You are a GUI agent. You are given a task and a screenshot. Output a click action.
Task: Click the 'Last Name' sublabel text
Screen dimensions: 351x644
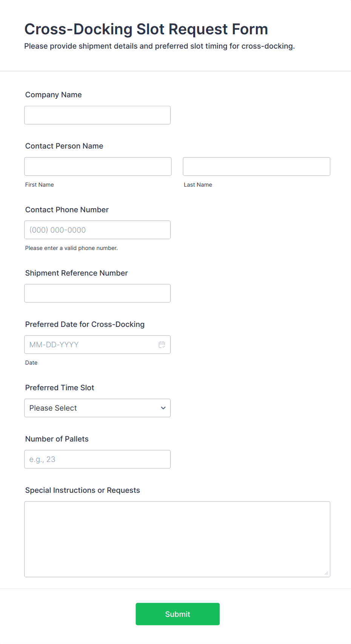click(x=198, y=185)
